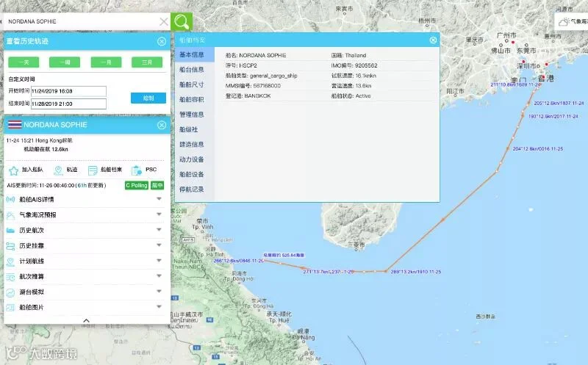Open the 轨迹 track icon
Viewport: 588px width, 365px height.
pos(58,170)
